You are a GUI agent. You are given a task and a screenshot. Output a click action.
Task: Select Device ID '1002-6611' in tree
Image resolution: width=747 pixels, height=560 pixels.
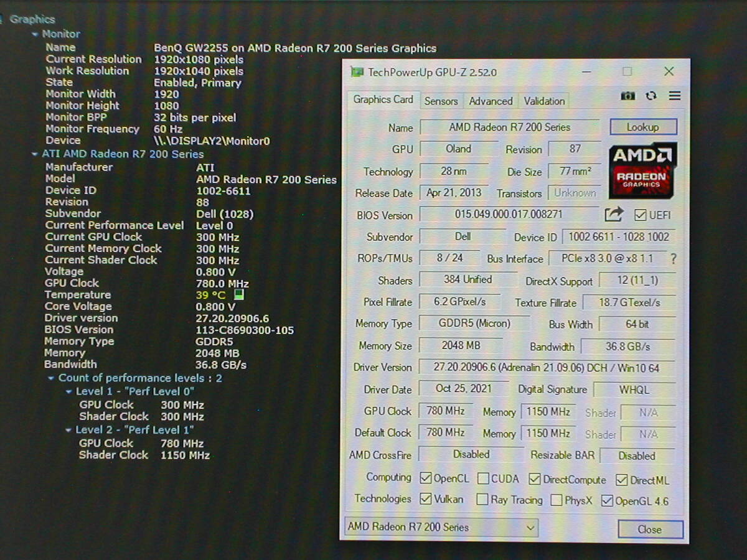click(223, 191)
